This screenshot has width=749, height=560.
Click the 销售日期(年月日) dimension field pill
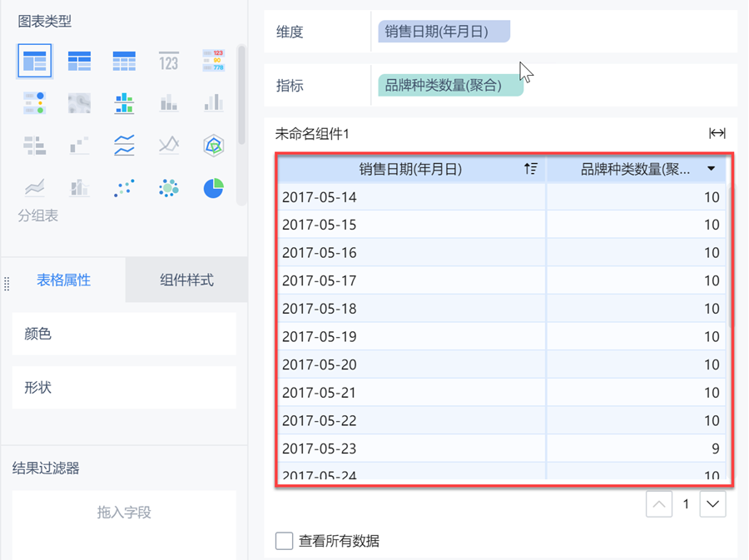click(x=444, y=32)
